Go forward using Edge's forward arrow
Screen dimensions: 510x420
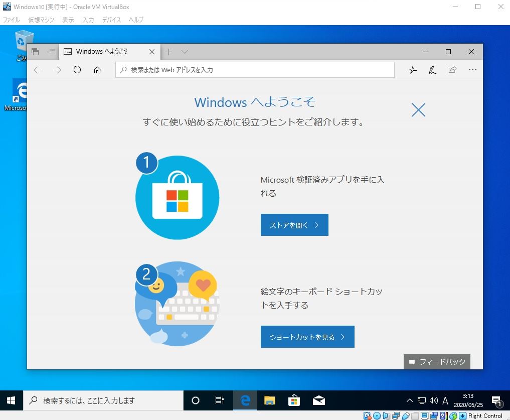57,70
